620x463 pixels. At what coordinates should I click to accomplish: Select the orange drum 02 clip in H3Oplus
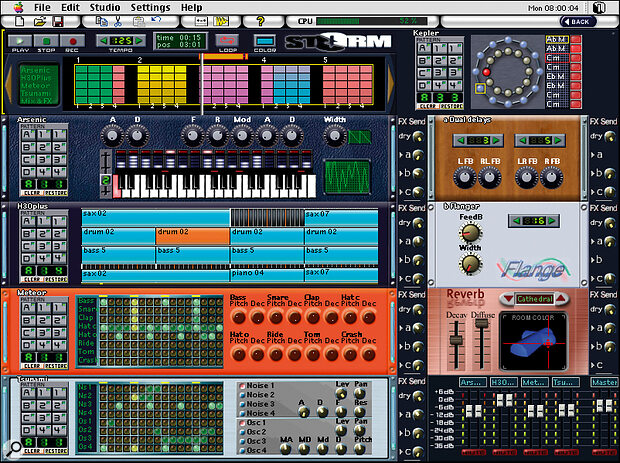point(193,236)
